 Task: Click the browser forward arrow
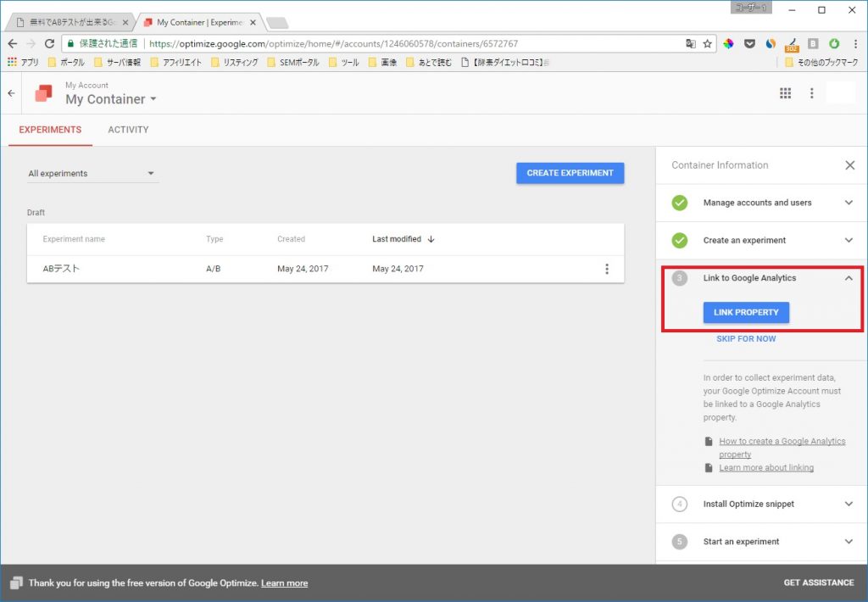(31, 43)
